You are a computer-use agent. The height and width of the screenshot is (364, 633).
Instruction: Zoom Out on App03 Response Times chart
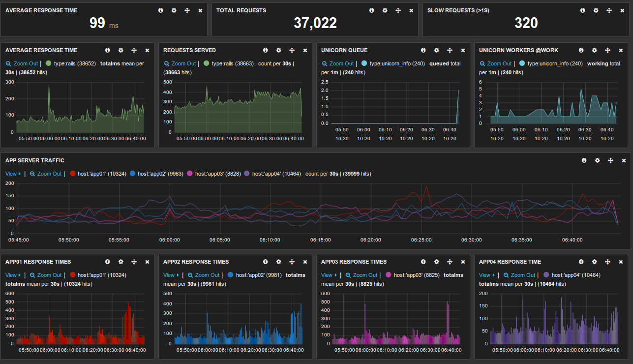[x=362, y=275]
